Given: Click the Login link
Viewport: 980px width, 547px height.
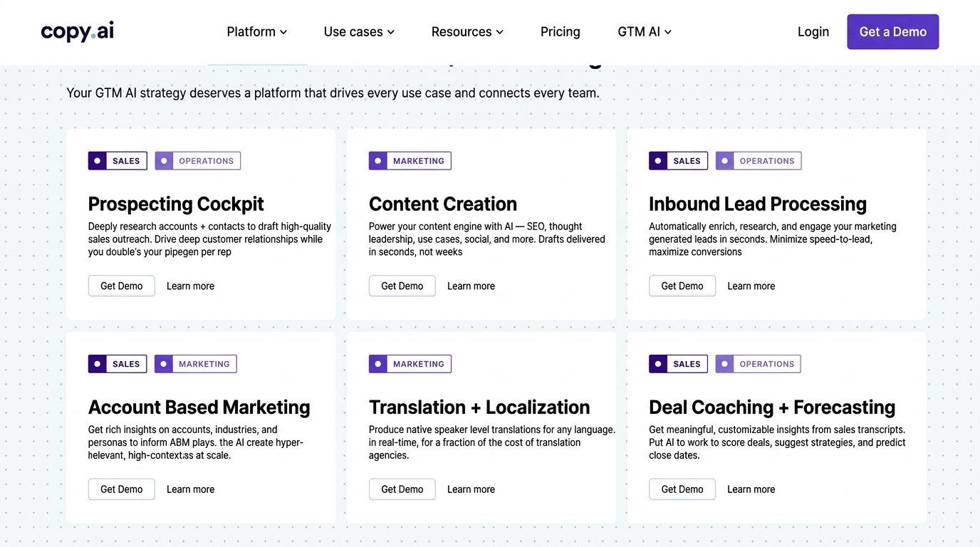Looking at the screenshot, I should 813,32.
